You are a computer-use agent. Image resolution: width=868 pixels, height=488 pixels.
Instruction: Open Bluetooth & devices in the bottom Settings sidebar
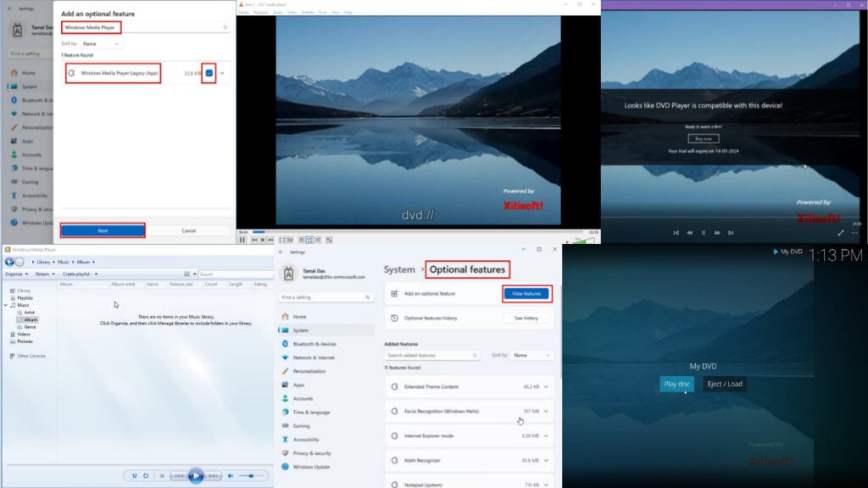(314, 344)
